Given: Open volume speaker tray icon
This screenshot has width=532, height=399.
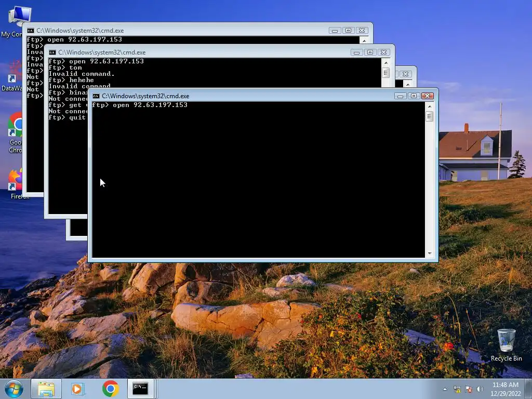Looking at the screenshot, I should click(x=480, y=389).
